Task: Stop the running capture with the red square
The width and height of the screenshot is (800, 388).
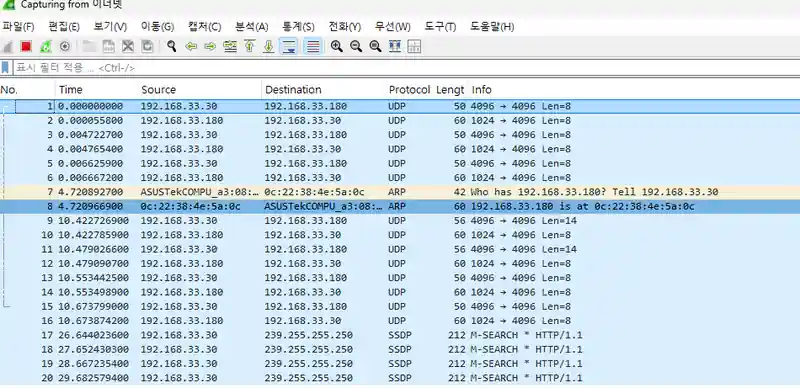Action: tap(26, 46)
